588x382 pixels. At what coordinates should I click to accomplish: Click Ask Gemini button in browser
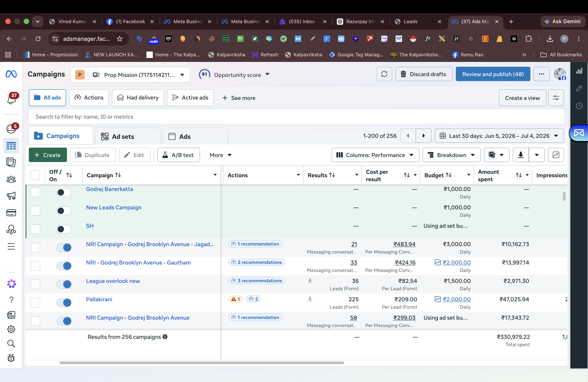pyautogui.click(x=563, y=21)
